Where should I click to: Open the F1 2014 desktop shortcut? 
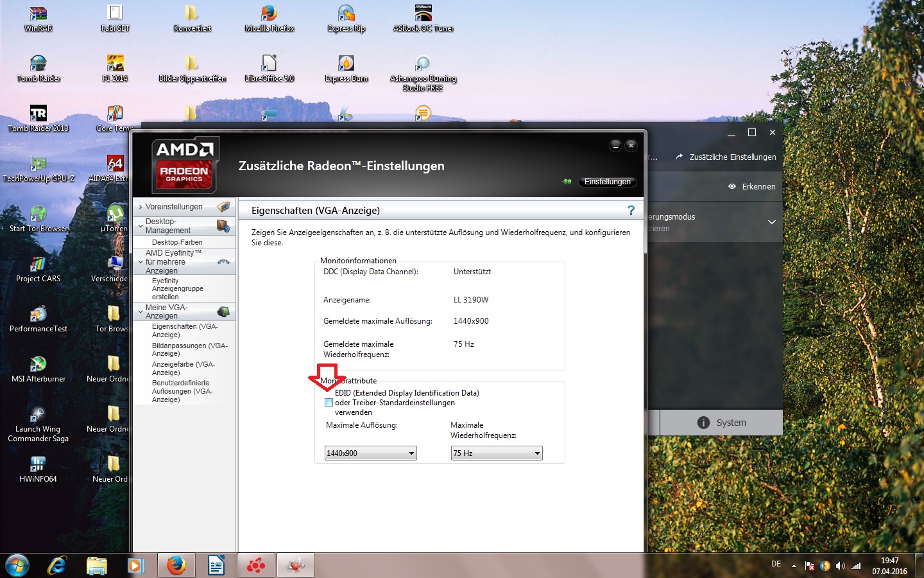(x=116, y=68)
